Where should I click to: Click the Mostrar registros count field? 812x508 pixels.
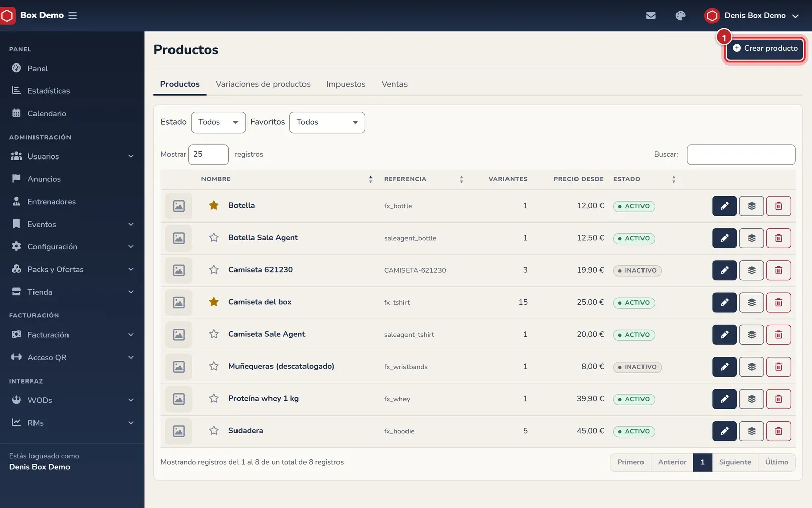209,154
